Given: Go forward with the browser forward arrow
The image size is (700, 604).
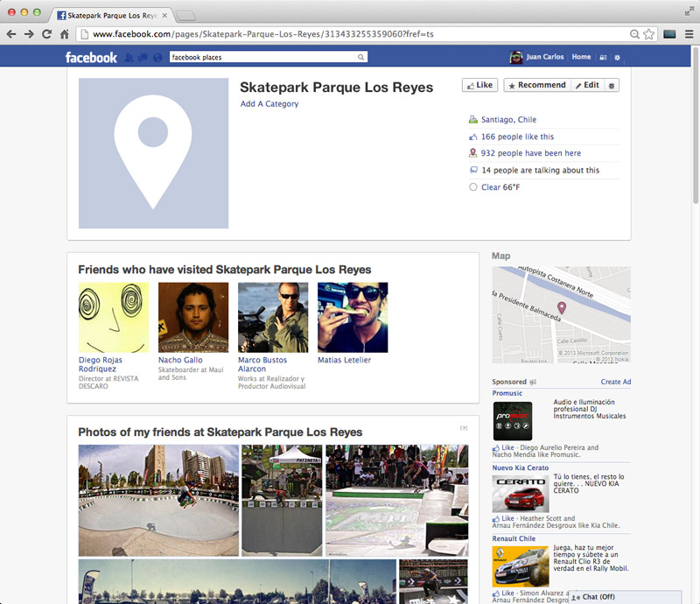Looking at the screenshot, I should 29,34.
